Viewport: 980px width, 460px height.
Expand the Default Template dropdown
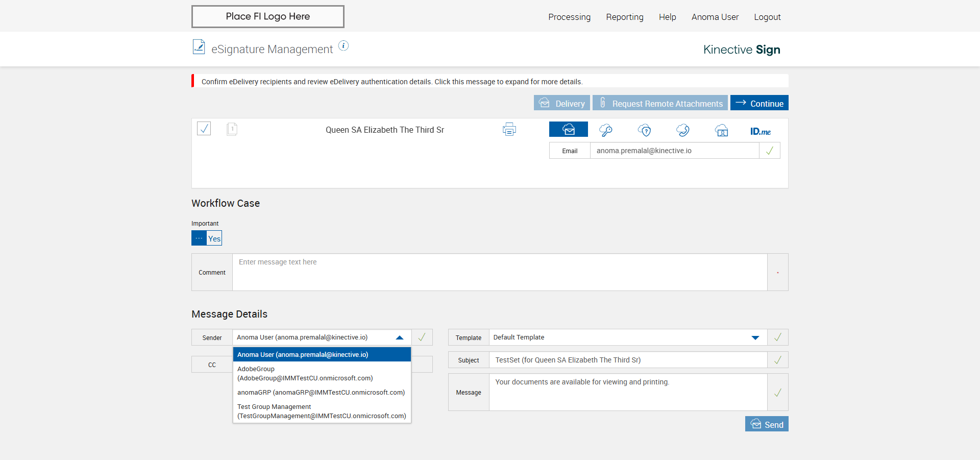(x=755, y=337)
